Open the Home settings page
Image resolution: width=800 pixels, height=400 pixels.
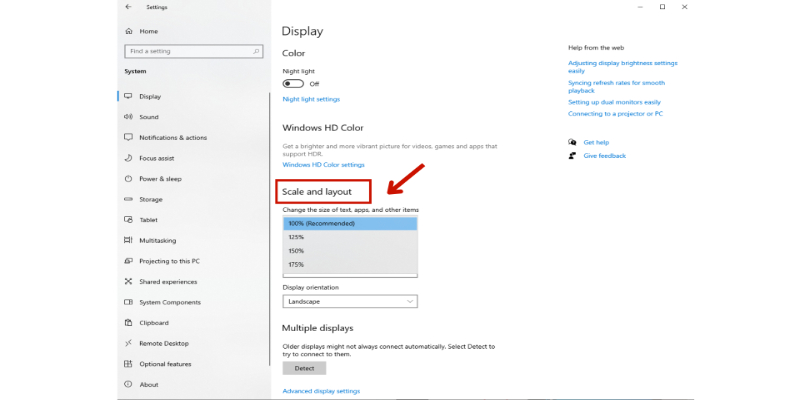coord(148,31)
